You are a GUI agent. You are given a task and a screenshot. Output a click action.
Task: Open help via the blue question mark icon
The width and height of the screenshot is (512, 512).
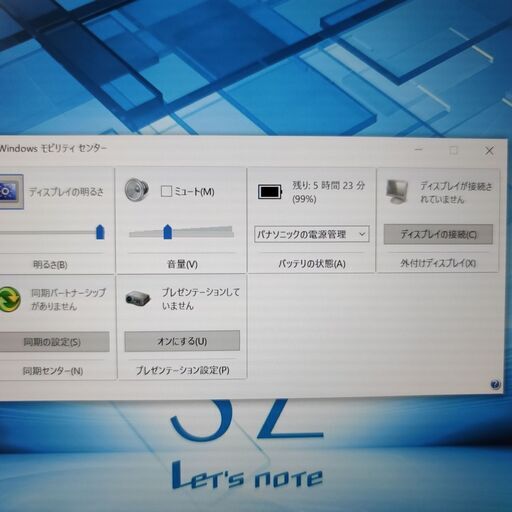coord(495,384)
